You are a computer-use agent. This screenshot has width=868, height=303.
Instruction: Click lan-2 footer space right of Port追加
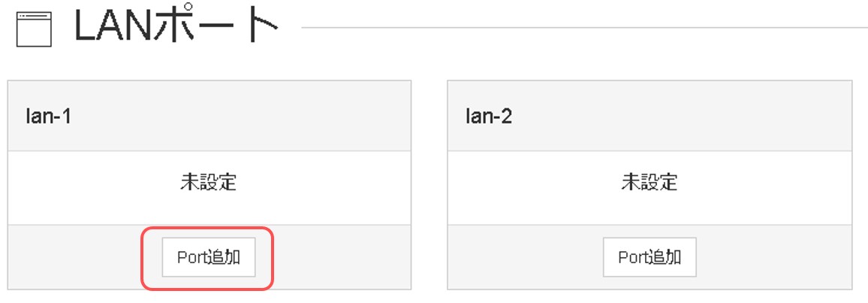(x=773, y=257)
